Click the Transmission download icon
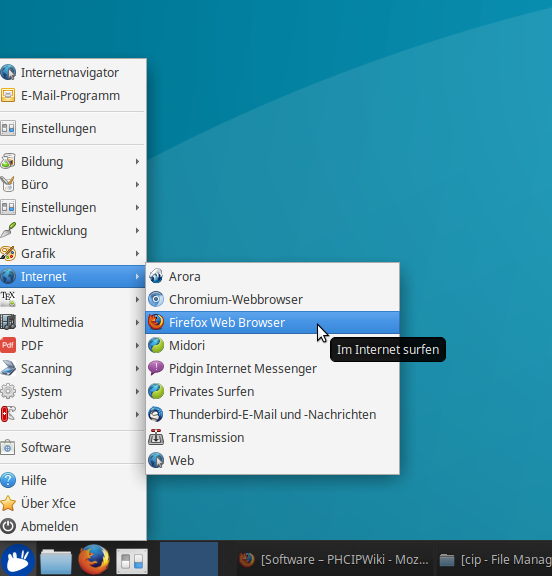552x576 pixels. tap(156, 437)
